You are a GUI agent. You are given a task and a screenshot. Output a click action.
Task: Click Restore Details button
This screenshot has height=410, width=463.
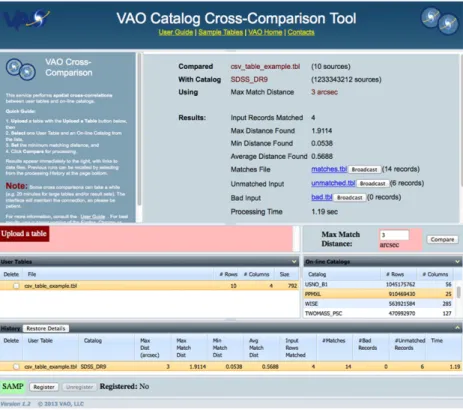point(46,328)
